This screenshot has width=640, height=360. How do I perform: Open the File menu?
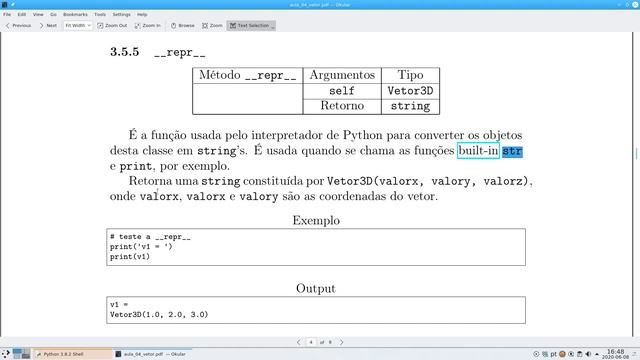point(7,14)
